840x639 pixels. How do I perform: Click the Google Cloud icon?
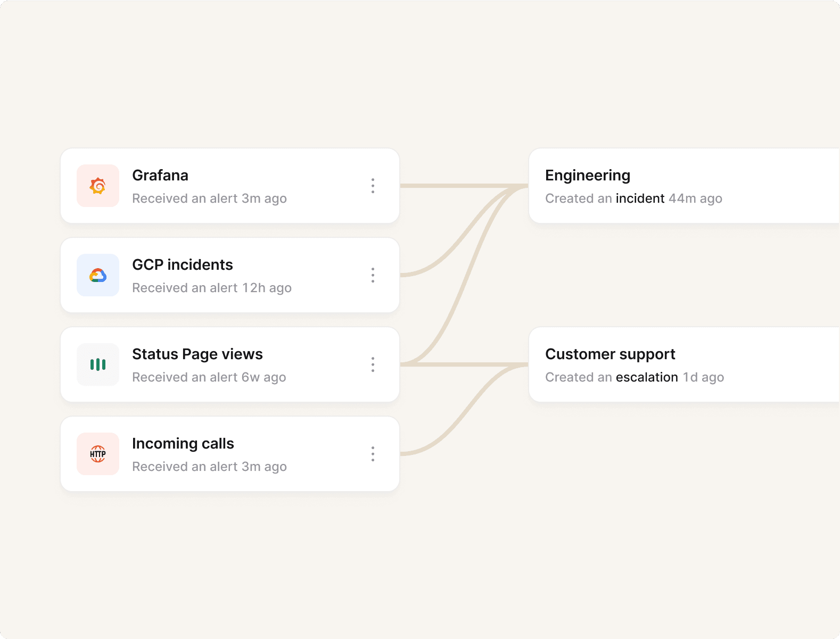tap(98, 275)
